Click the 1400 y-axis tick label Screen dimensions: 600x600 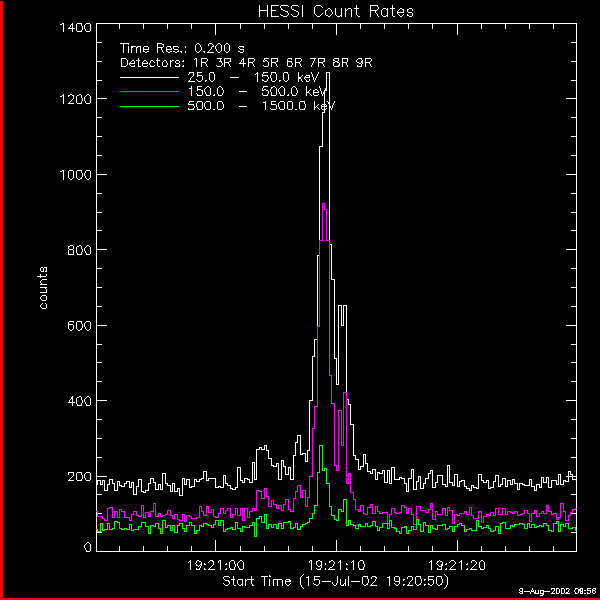coord(77,28)
